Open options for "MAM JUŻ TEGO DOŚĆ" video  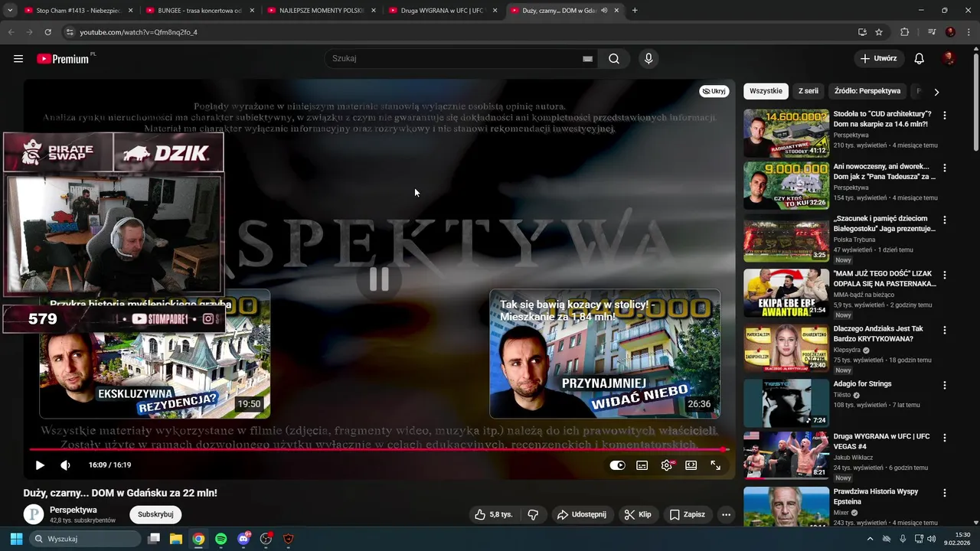944,275
